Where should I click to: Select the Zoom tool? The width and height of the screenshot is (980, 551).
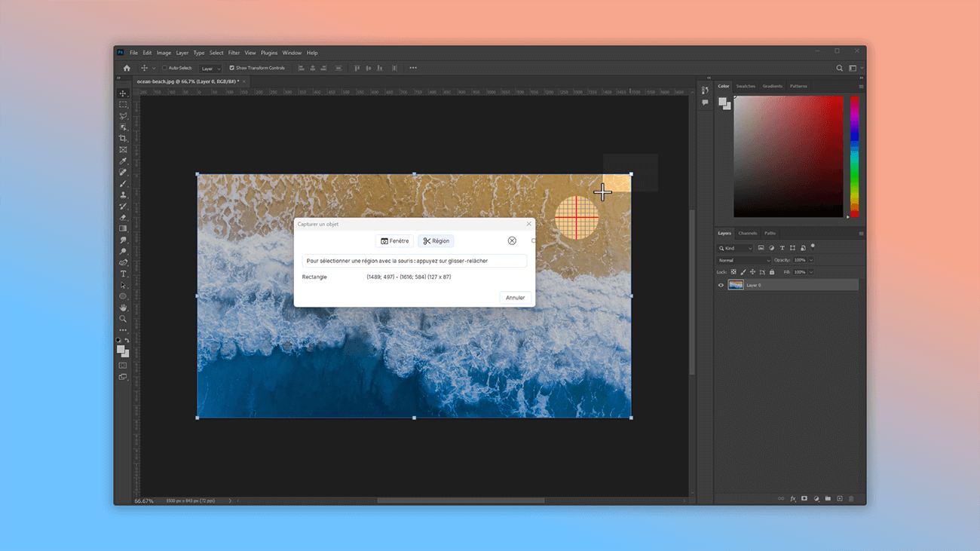coord(123,319)
